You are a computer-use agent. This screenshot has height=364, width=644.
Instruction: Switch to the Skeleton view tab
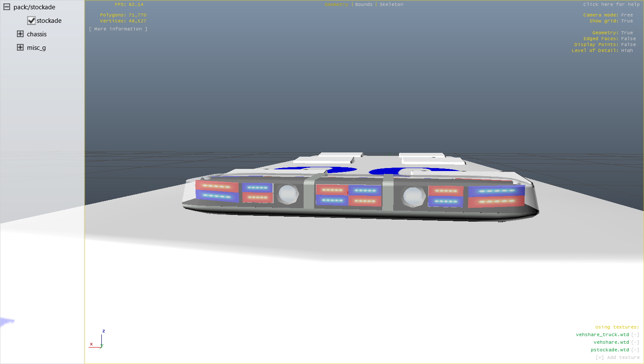coord(391,5)
